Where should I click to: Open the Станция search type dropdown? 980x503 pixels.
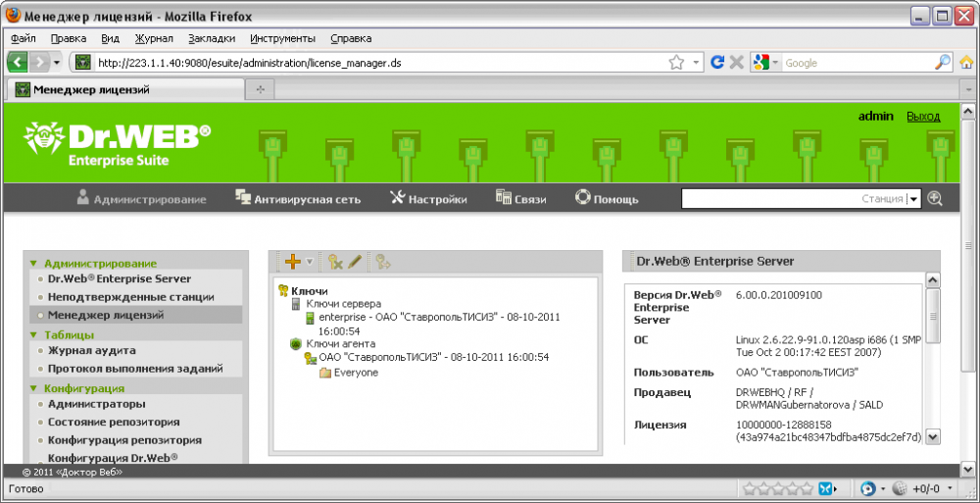(913, 200)
